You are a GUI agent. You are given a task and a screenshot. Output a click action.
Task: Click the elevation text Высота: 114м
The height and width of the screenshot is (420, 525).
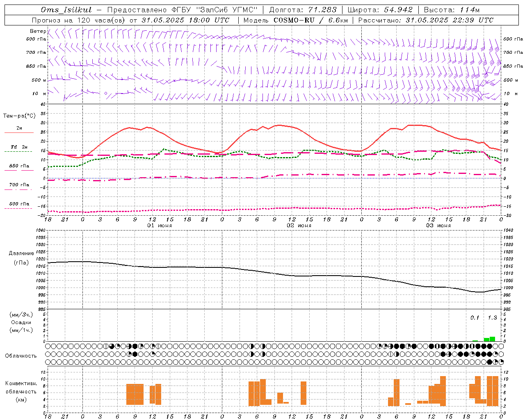[452, 10]
